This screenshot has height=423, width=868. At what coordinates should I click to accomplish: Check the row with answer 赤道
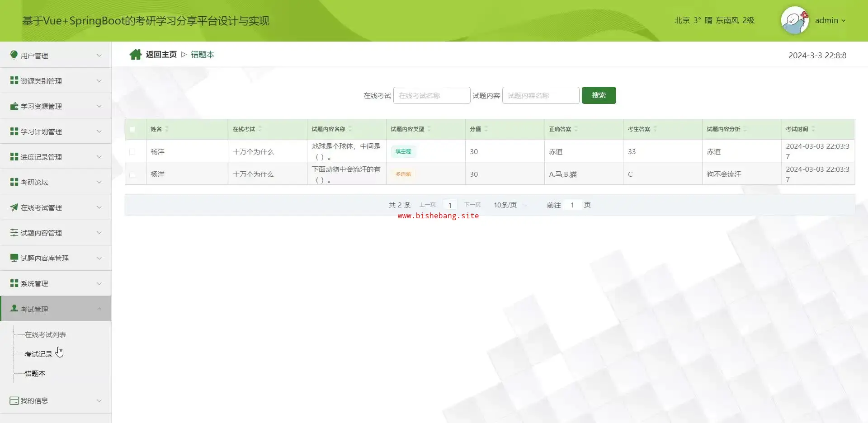132,152
